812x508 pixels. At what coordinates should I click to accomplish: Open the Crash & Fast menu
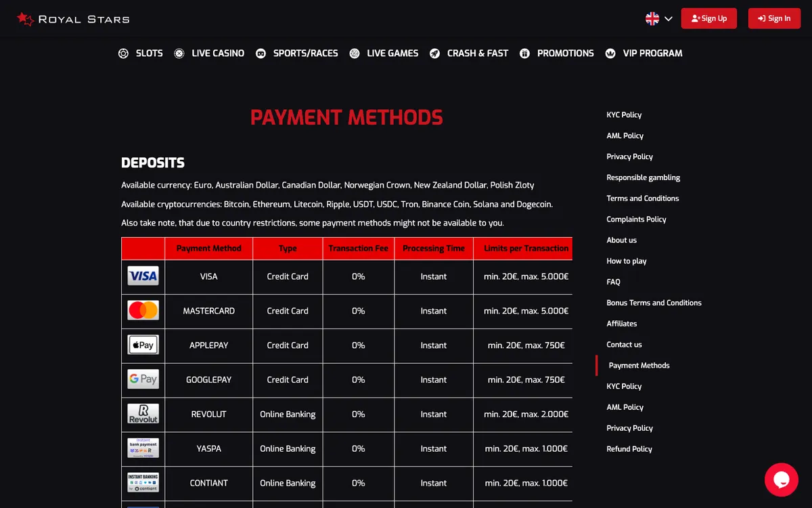pyautogui.click(x=469, y=54)
